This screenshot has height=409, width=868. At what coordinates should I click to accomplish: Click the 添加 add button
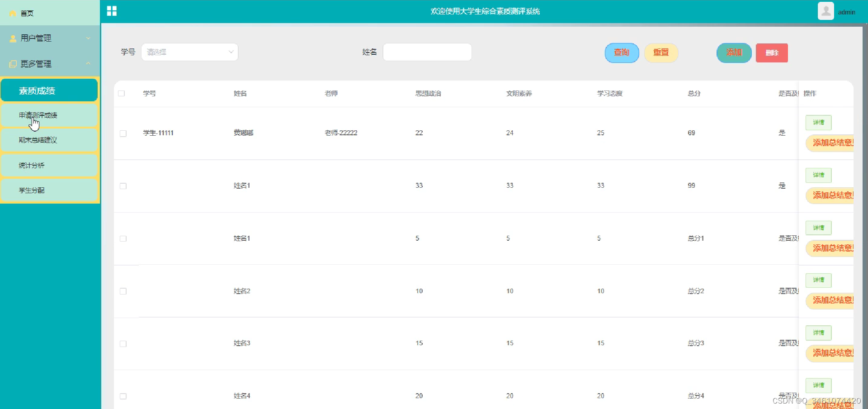click(x=734, y=52)
